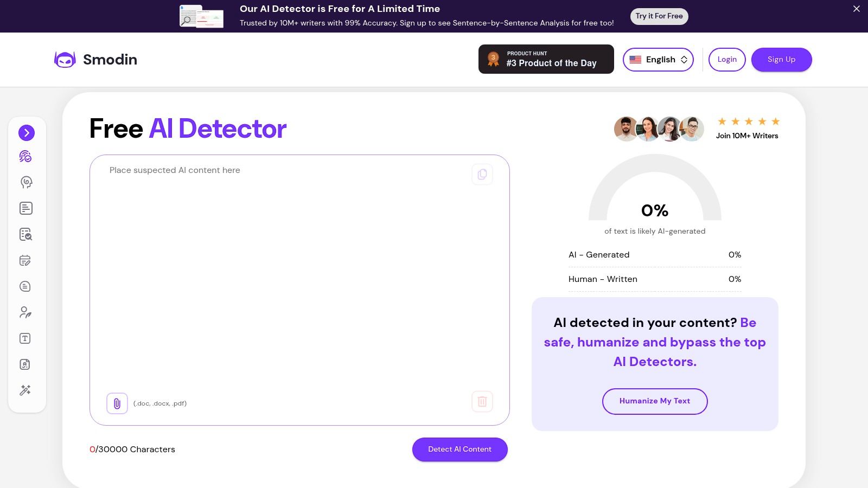Image resolution: width=868 pixels, height=488 pixels.
Task: Open the magic wand sidebar tool
Action: point(25,390)
